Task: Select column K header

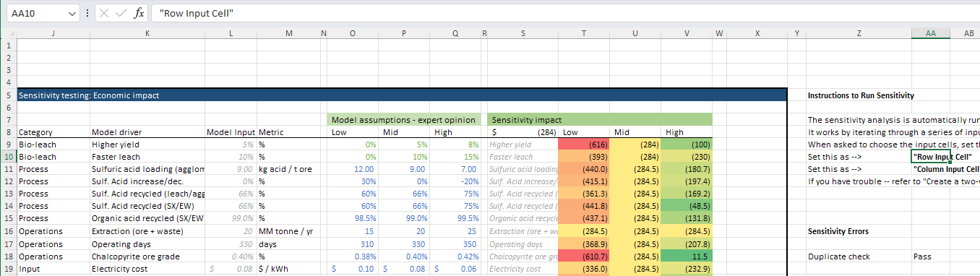Action: 147,33
